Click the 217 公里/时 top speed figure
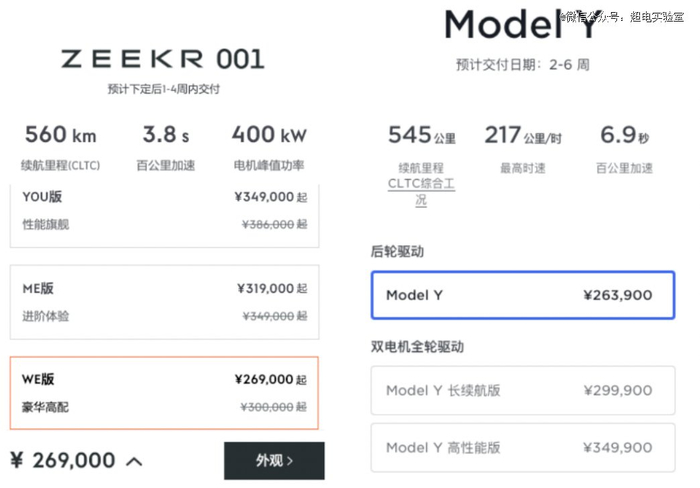Screen dimensions: 700x488 tap(522, 136)
